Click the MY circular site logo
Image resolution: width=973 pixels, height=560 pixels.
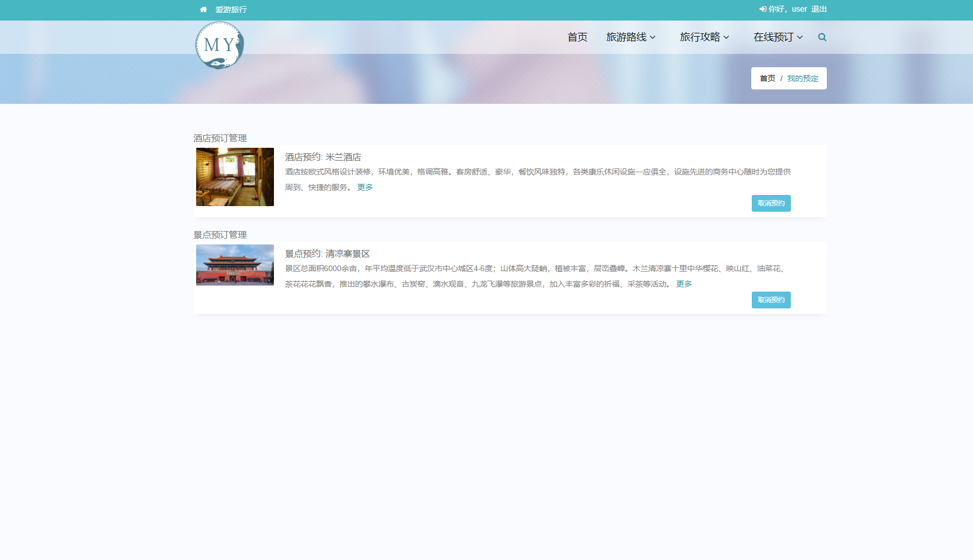pos(219,45)
